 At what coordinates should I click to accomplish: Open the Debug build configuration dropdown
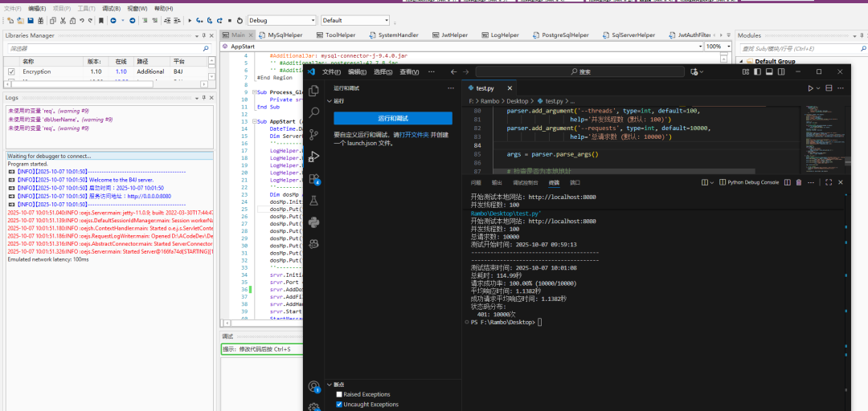point(281,20)
